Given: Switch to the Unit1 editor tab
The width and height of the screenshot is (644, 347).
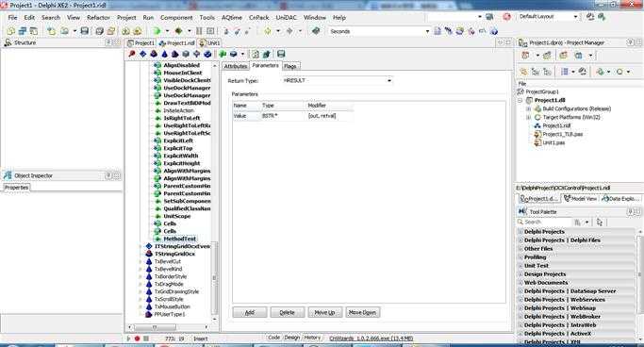Looking at the screenshot, I should coord(209,42).
